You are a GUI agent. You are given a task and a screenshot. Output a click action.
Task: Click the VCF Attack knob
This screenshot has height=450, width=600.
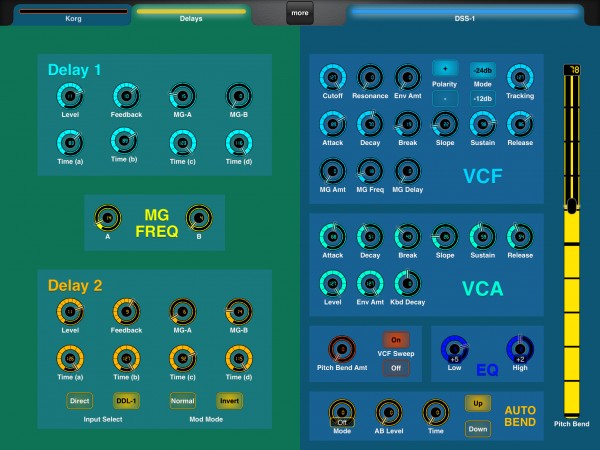point(333,124)
